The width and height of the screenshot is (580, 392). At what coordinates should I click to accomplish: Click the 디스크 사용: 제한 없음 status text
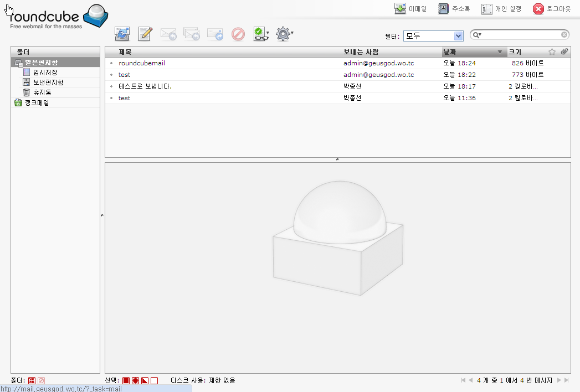[x=203, y=380]
